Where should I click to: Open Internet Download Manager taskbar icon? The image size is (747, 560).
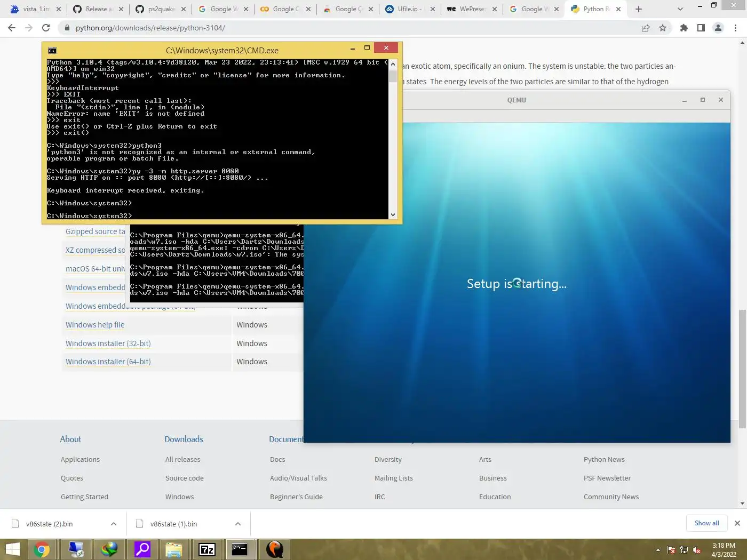[109, 549]
